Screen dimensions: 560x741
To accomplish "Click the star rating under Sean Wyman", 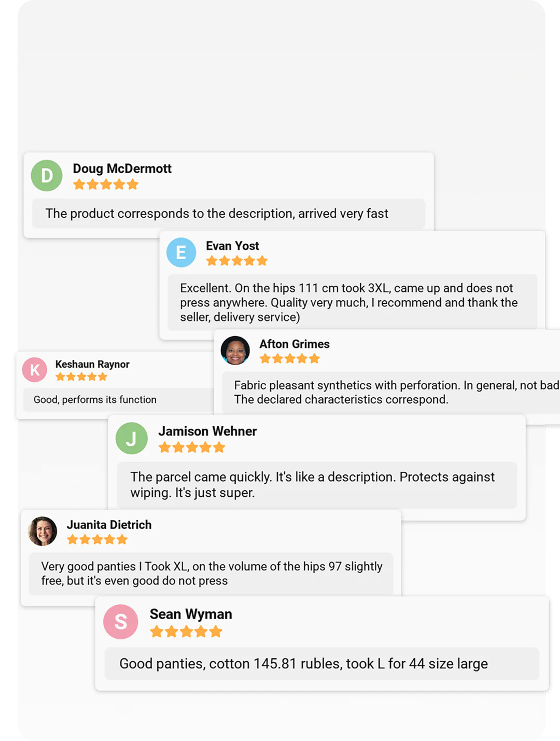I will coord(186,632).
